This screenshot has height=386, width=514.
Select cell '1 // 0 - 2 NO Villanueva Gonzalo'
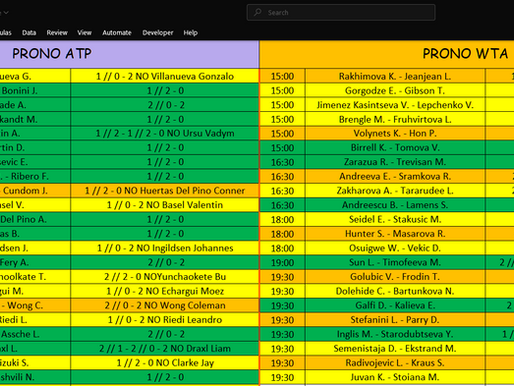click(165, 76)
